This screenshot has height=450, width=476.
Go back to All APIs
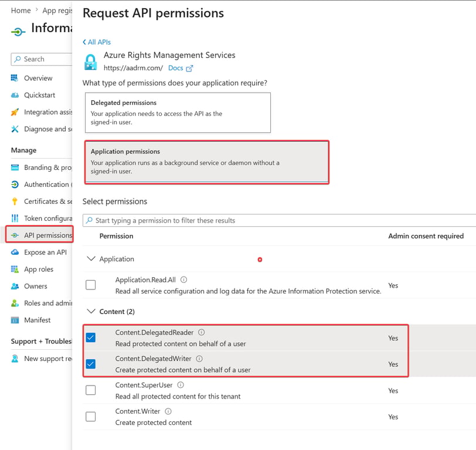pyautogui.click(x=97, y=42)
